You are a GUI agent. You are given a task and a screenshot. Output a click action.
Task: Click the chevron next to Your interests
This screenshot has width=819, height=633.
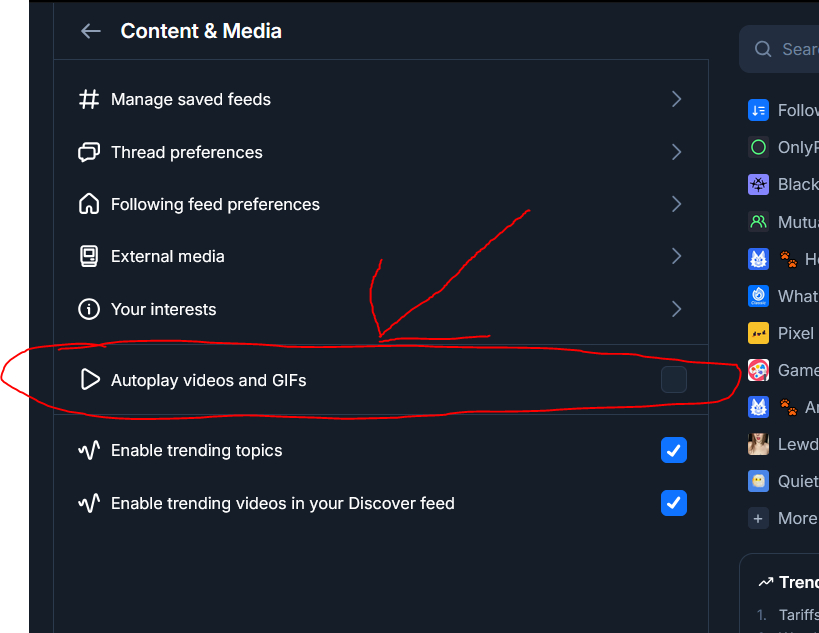pos(677,309)
